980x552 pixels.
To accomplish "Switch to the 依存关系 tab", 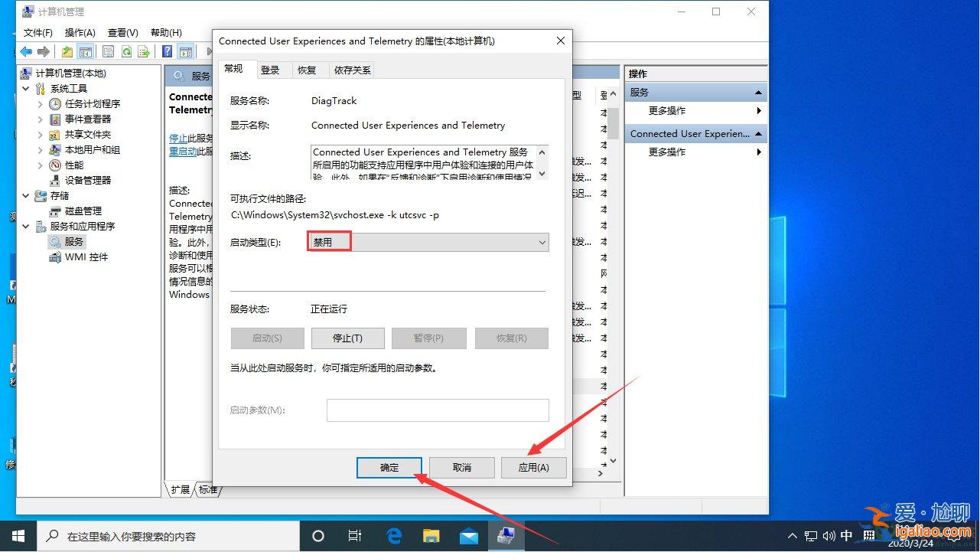I will tap(351, 70).
